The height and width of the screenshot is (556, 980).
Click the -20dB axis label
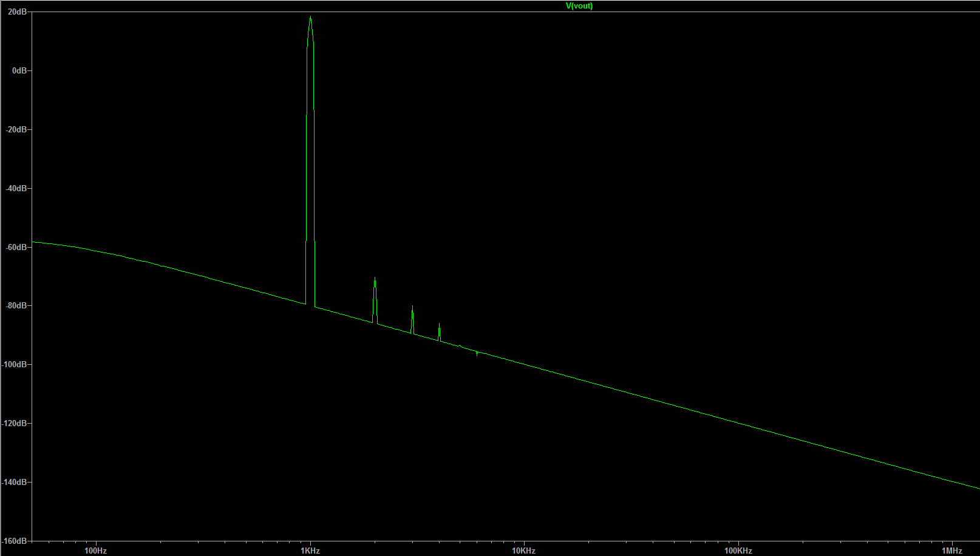16,130
